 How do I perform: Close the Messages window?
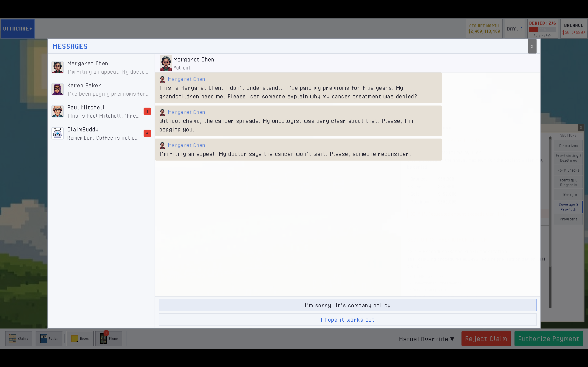pos(532,46)
